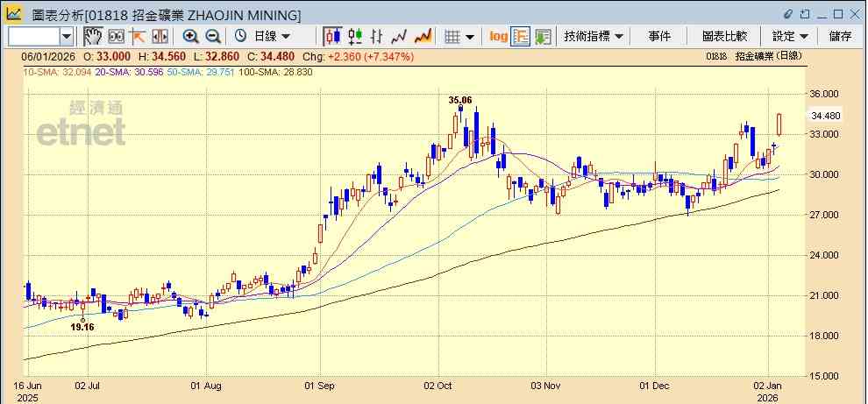Click the stock code input field

click(x=34, y=37)
